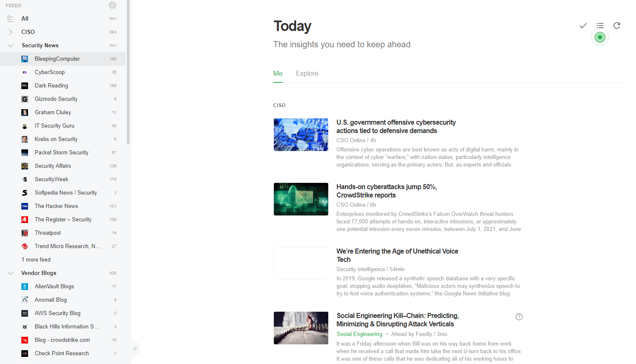636x364 pixels.
Task: Click the blank Voice Tech thumbnail
Action: (x=301, y=264)
